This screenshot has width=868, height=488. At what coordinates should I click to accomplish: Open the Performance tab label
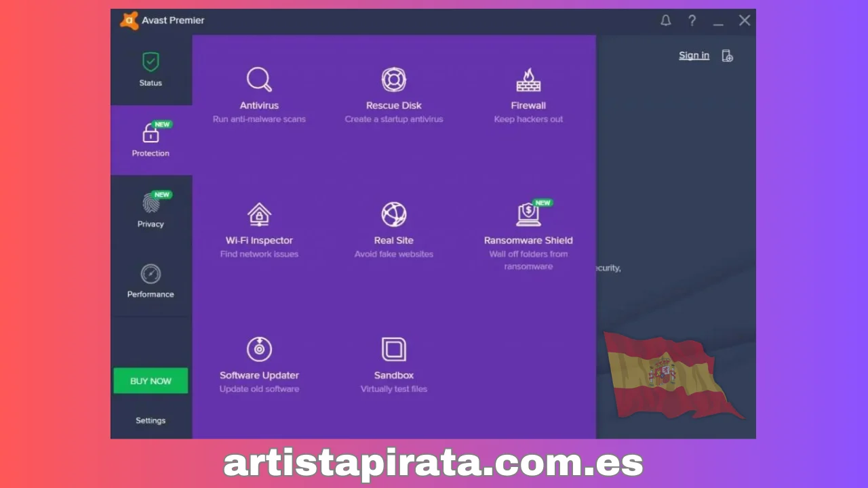click(151, 294)
